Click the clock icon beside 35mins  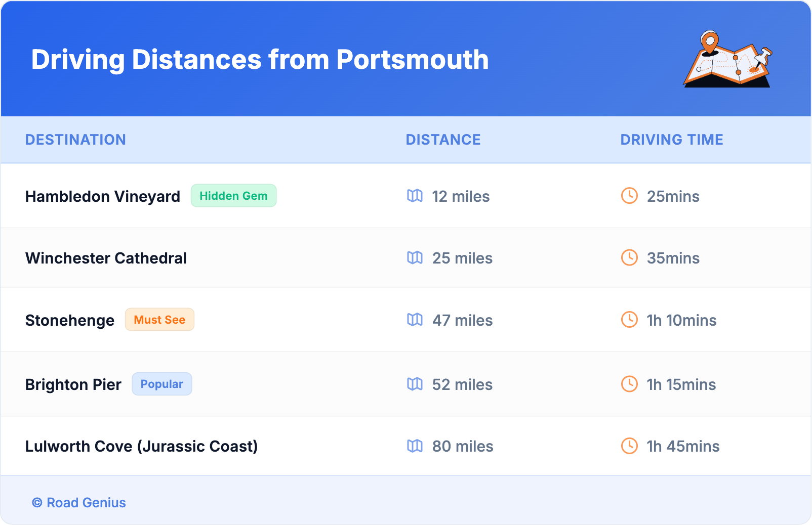629,258
